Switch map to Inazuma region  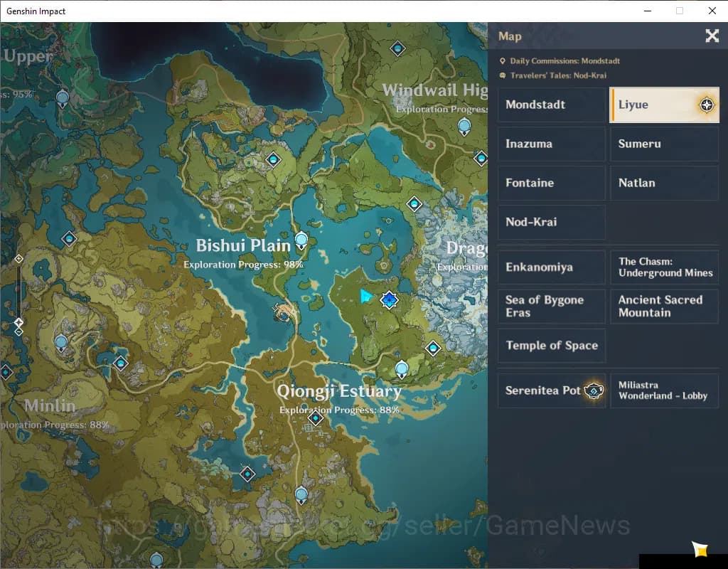(x=552, y=144)
